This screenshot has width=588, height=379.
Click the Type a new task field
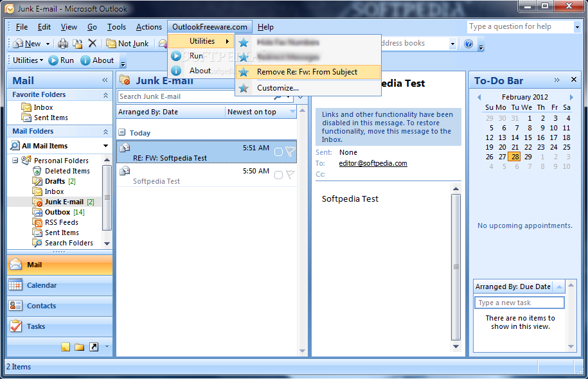coord(519,303)
